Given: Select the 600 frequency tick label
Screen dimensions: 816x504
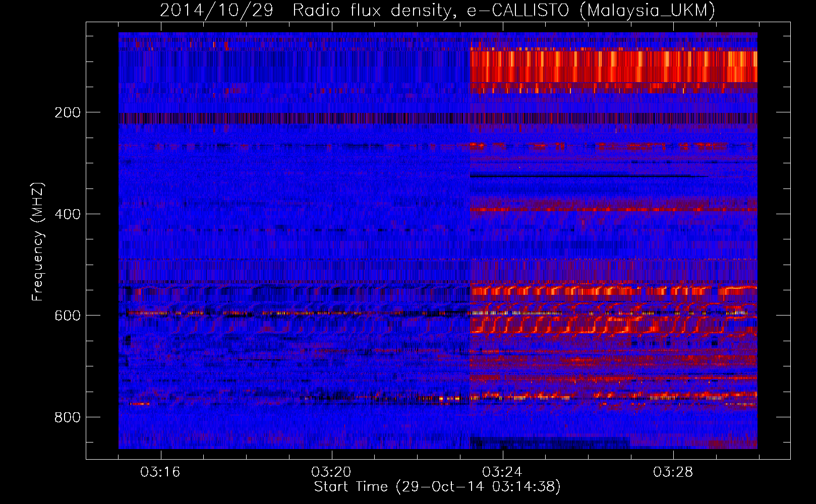Looking at the screenshot, I should click(x=67, y=316).
